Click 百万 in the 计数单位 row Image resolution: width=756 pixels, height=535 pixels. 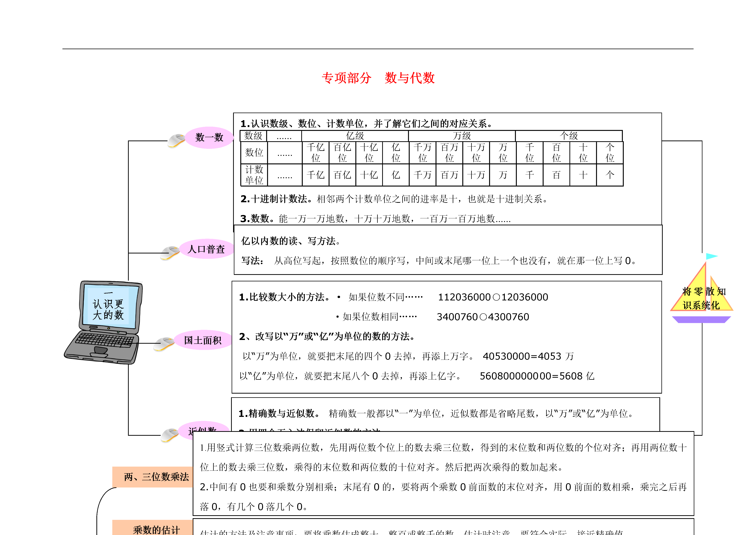(x=449, y=175)
